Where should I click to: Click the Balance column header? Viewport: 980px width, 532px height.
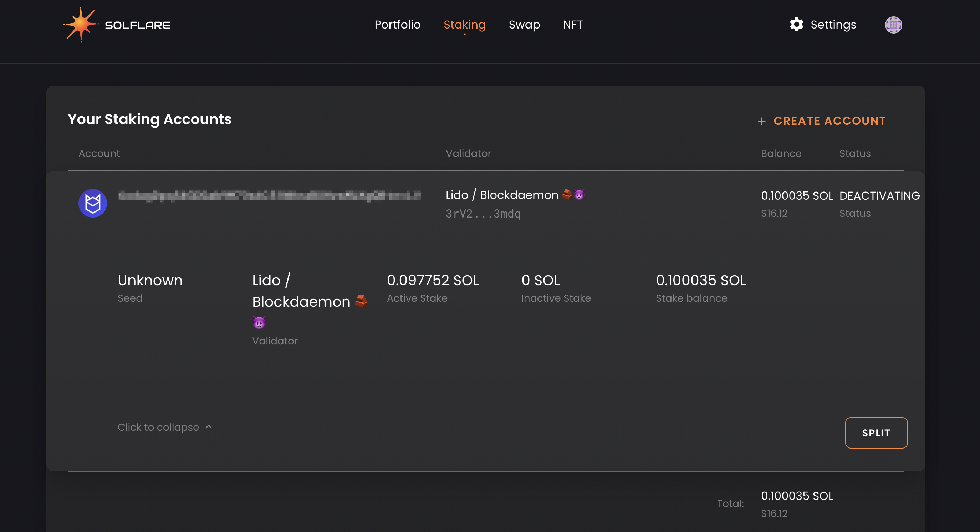pyautogui.click(x=781, y=153)
